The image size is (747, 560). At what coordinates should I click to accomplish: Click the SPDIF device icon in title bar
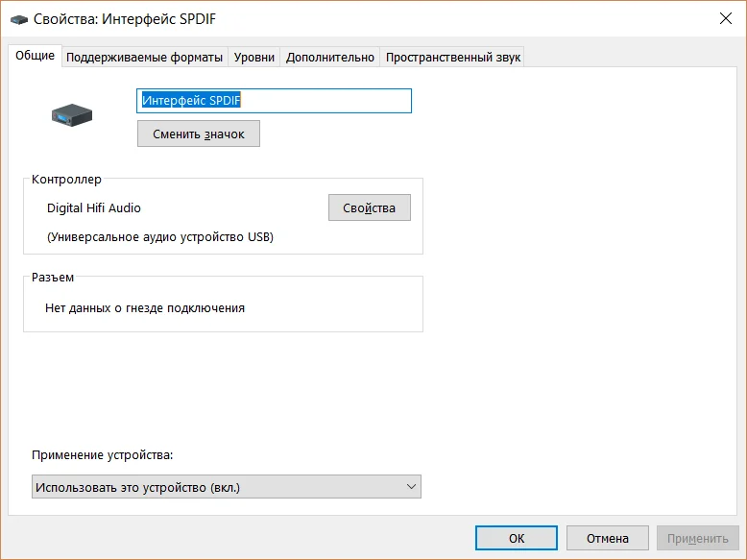click(19, 19)
